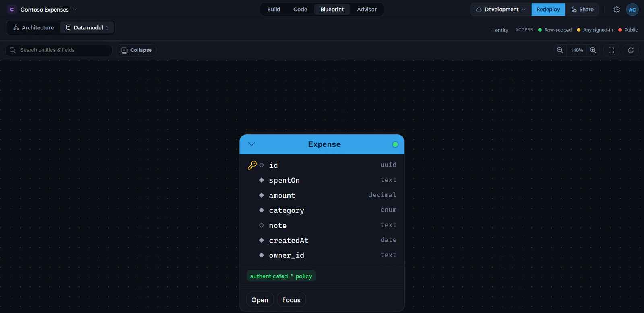This screenshot has width=644, height=313.
Task: Click the Redeploy button
Action: click(548, 10)
